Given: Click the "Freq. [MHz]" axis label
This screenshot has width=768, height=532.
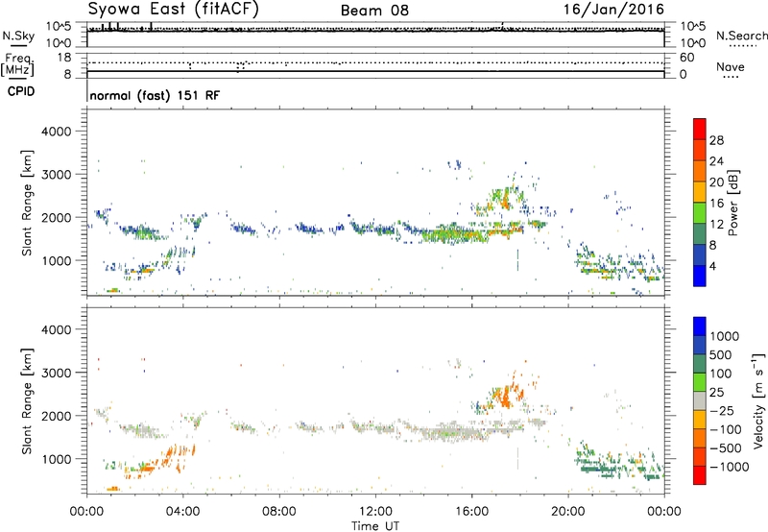Looking at the screenshot, I should [x=18, y=65].
